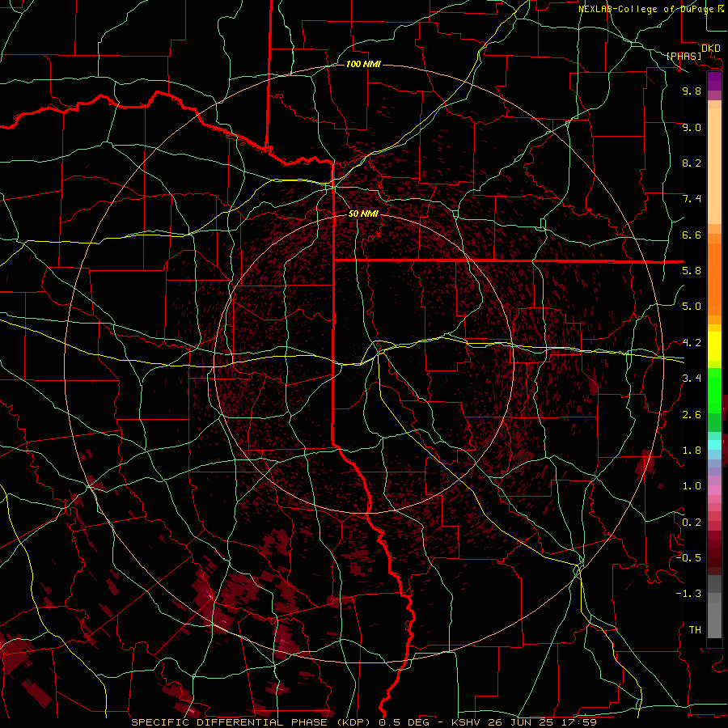728x728 pixels.
Task: Click the 100 NMI range ring label
Action: click(363, 64)
